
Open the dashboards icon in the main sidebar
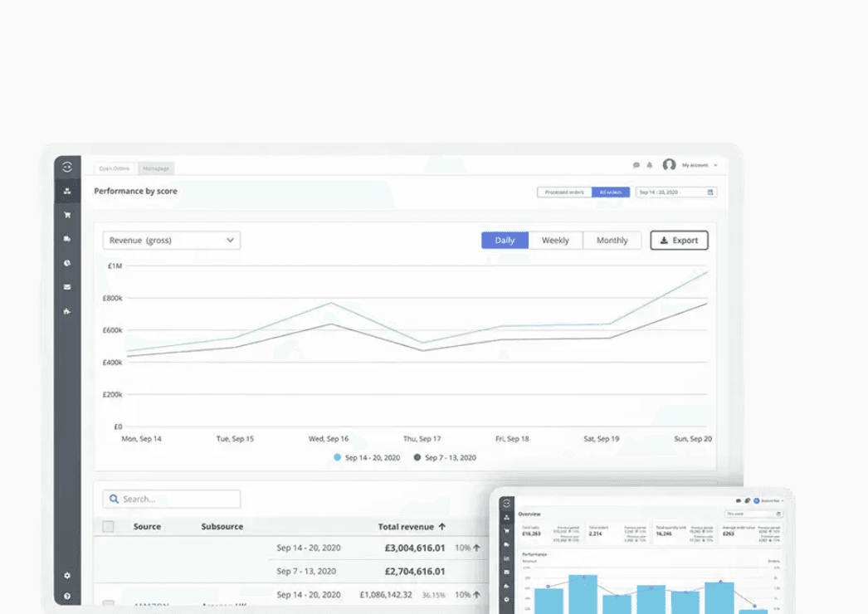pos(67,191)
